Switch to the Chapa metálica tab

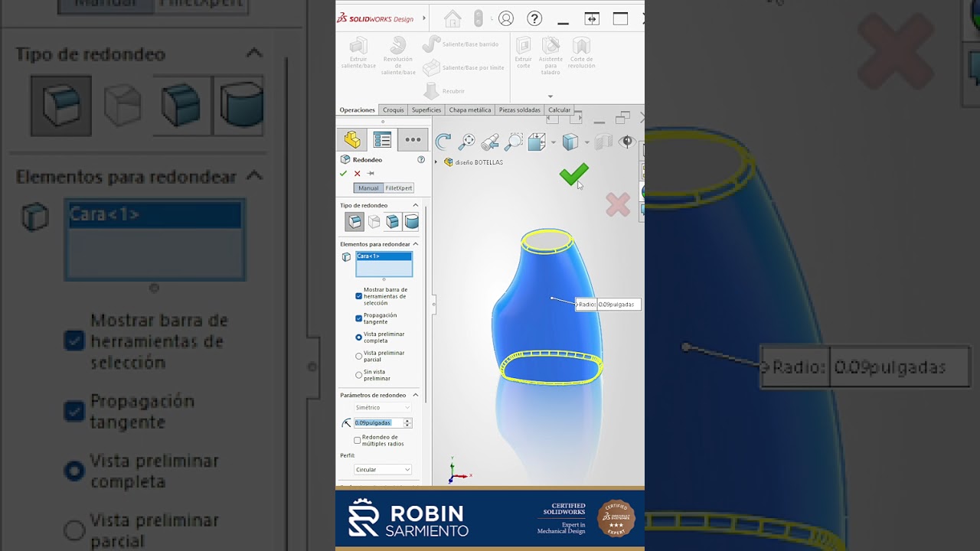pyautogui.click(x=470, y=110)
